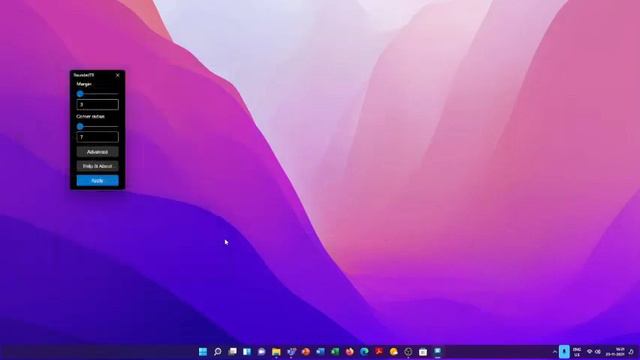Open the Windows Start menu
The height and width of the screenshot is (360, 640).
coord(203,351)
